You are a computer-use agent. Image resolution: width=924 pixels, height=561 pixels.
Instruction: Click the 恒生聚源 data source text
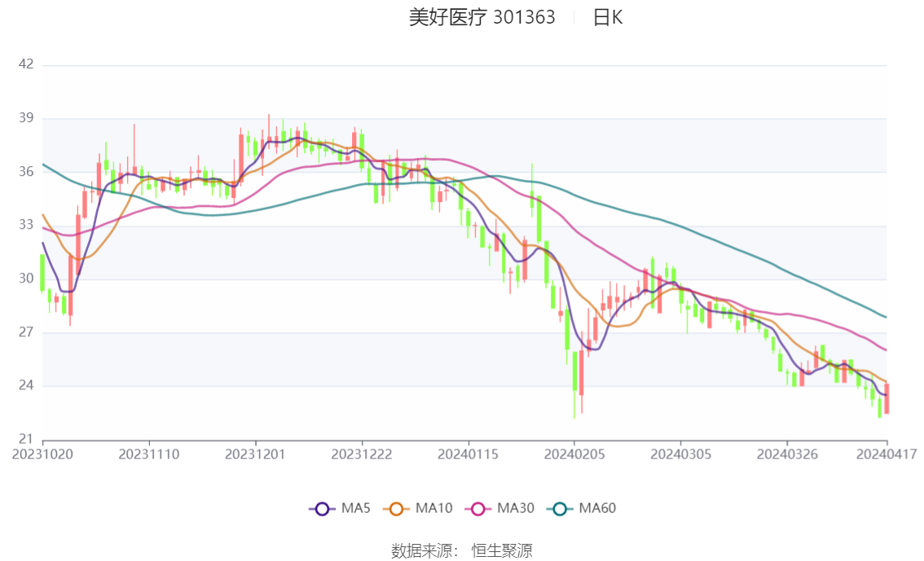502,551
